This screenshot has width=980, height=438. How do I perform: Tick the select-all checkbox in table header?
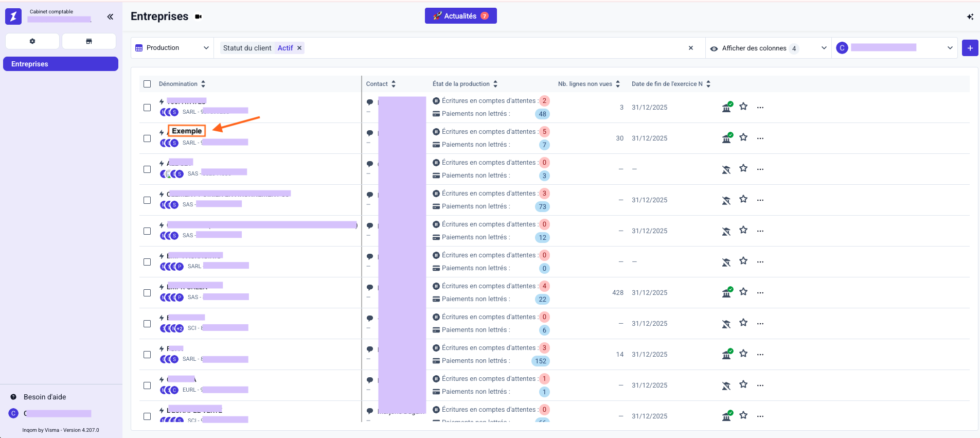(147, 84)
